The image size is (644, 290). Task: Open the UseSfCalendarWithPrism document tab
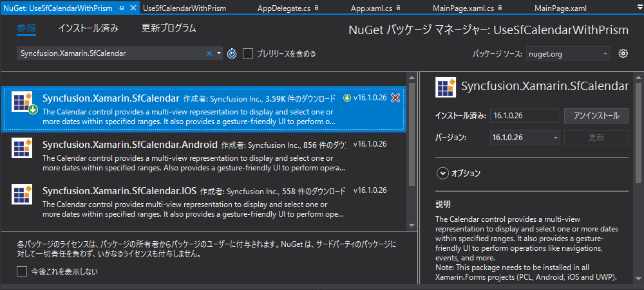tap(184, 8)
